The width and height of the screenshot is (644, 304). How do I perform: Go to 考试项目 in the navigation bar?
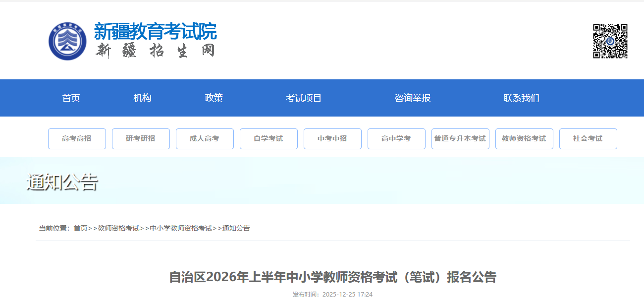coord(304,98)
